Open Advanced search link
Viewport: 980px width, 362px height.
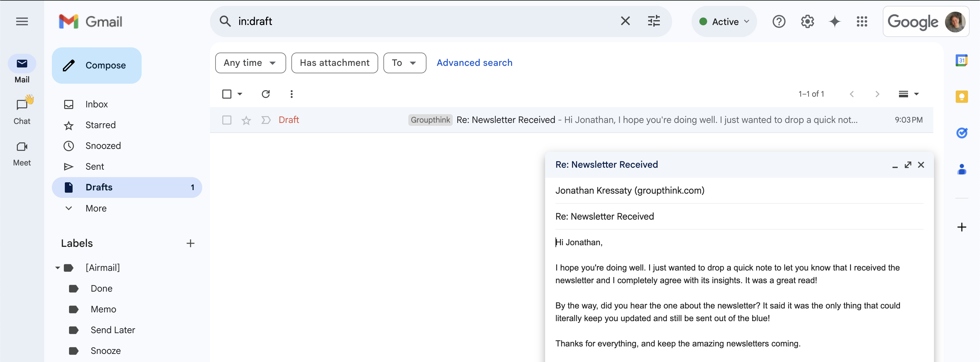coord(474,63)
